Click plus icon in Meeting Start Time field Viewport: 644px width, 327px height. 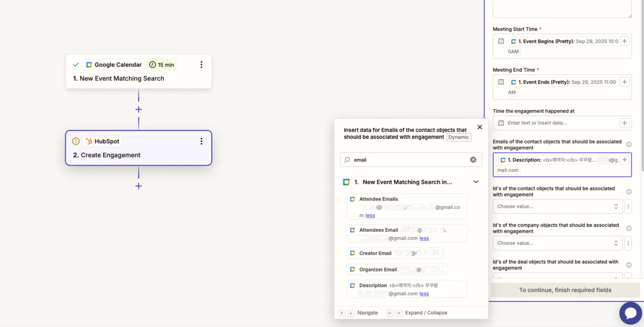click(x=624, y=41)
